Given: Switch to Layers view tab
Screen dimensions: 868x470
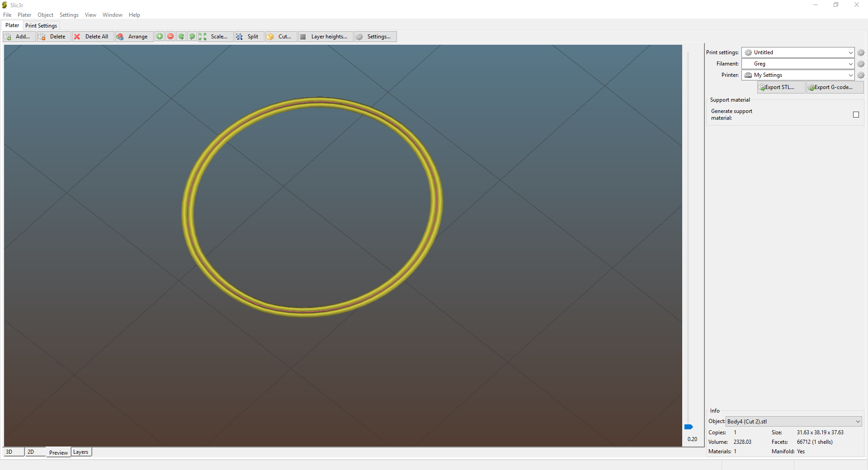Looking at the screenshot, I should tap(81, 452).
